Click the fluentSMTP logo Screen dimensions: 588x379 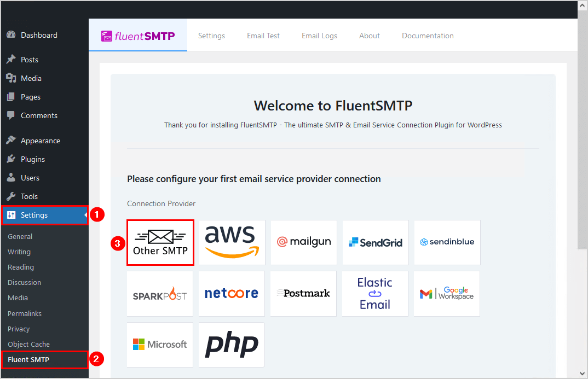(138, 36)
